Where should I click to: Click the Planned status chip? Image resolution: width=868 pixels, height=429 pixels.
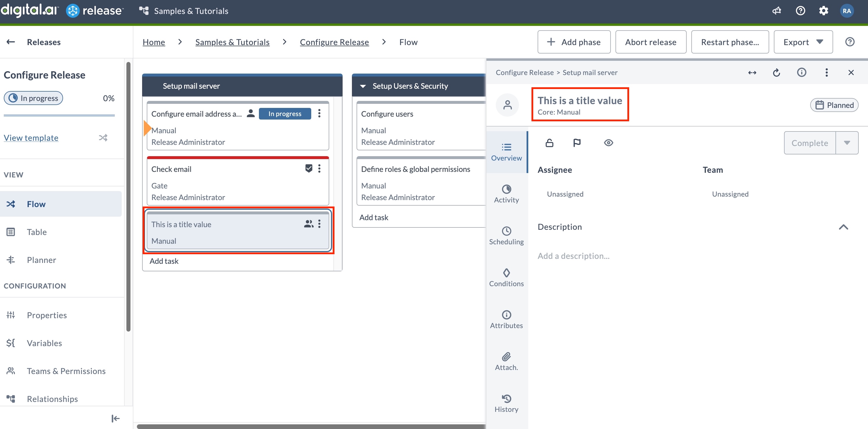(834, 105)
